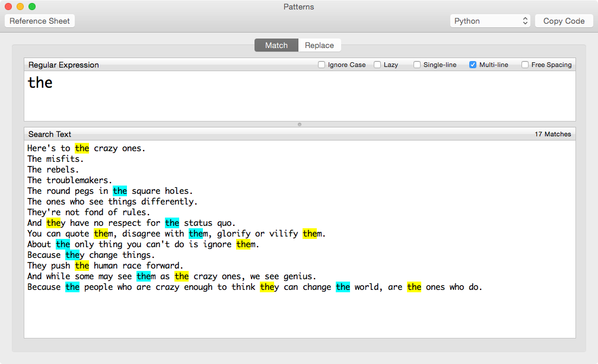Image resolution: width=598 pixels, height=364 pixels.
Task: Click the split divider handle dot
Action: coord(300,124)
